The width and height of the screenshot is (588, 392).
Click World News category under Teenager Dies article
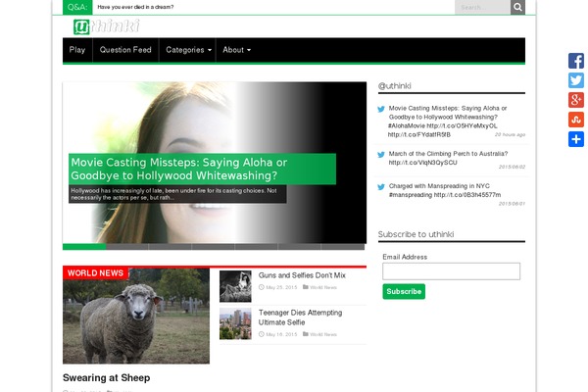(x=323, y=334)
